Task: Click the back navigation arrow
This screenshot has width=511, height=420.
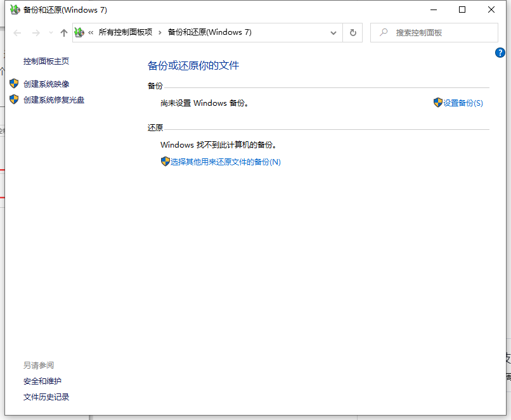Action: pyautogui.click(x=17, y=32)
